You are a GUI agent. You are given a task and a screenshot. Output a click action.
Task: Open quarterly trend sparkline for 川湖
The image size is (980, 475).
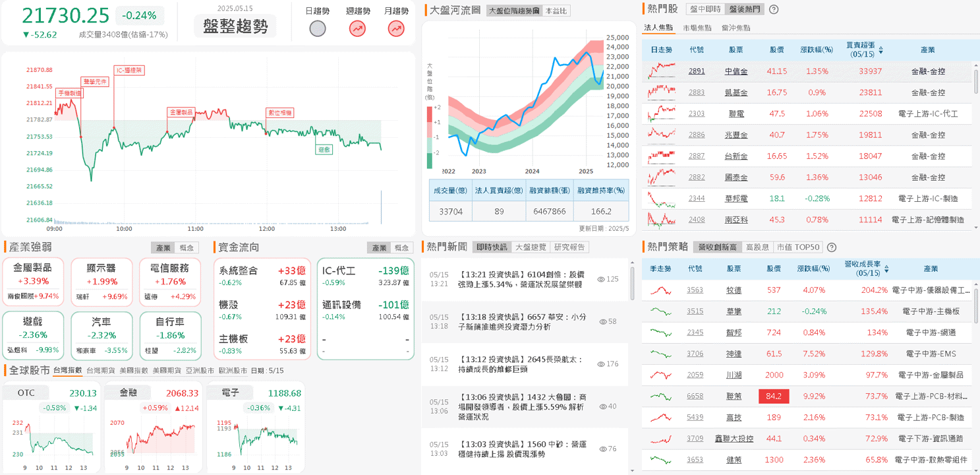(x=660, y=375)
